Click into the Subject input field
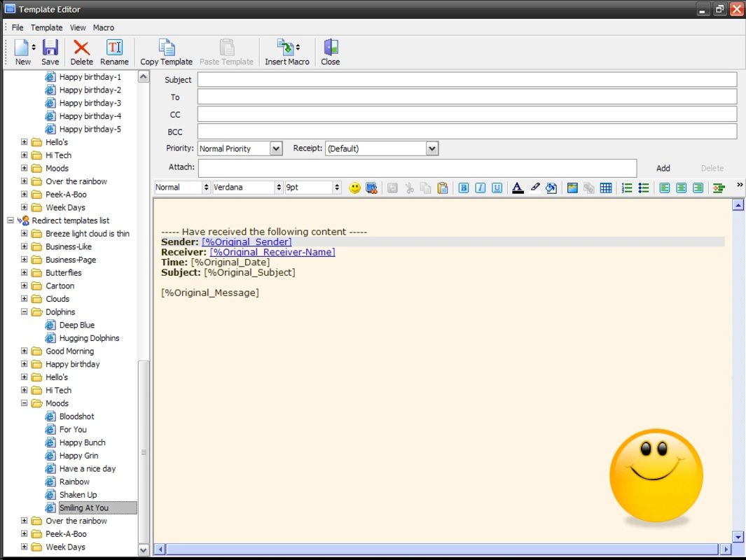Screen dimensions: 746x560 pyautogui.click(x=467, y=79)
